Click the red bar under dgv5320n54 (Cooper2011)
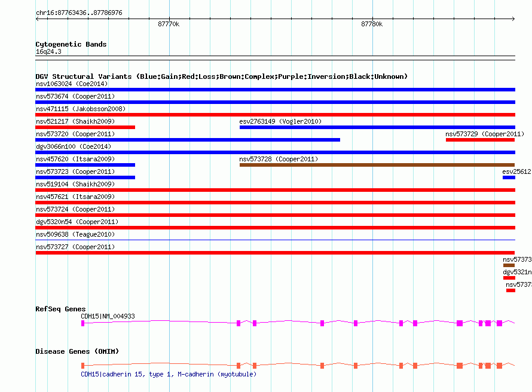 (x=275, y=228)
